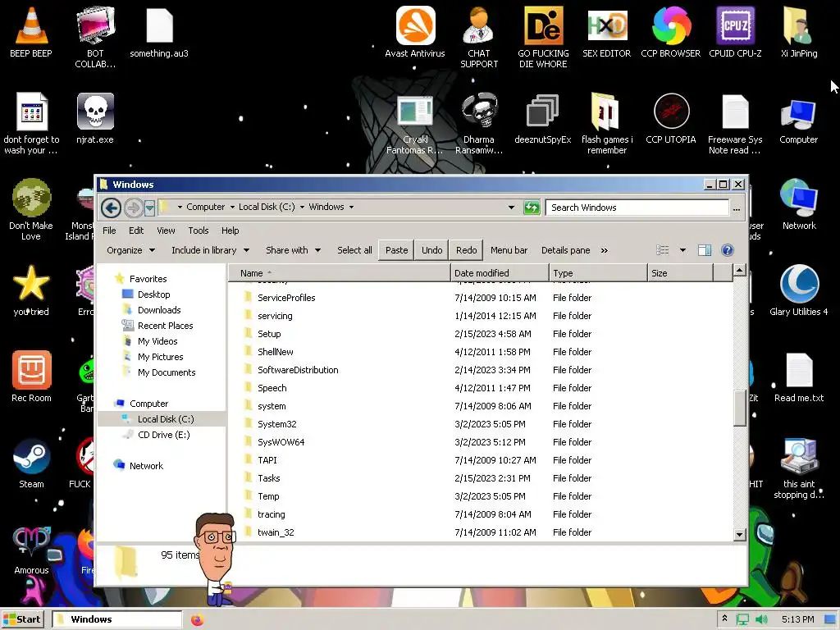Select the BEEP BEEP VLC cone desktop icon

pyautogui.click(x=31, y=32)
